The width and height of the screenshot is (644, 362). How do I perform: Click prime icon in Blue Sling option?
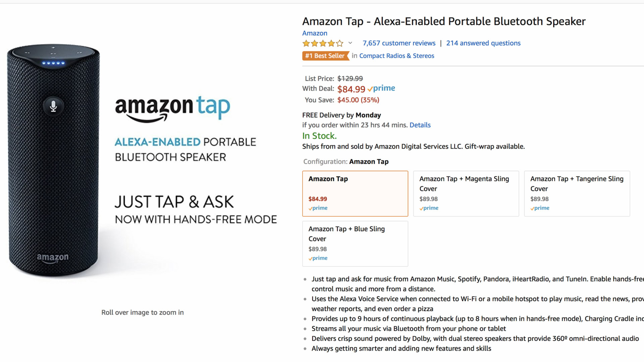[x=318, y=258]
